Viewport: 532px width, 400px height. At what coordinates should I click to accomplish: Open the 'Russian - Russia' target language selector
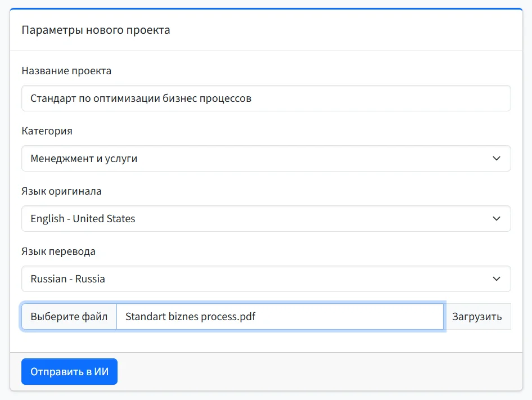(253, 279)
